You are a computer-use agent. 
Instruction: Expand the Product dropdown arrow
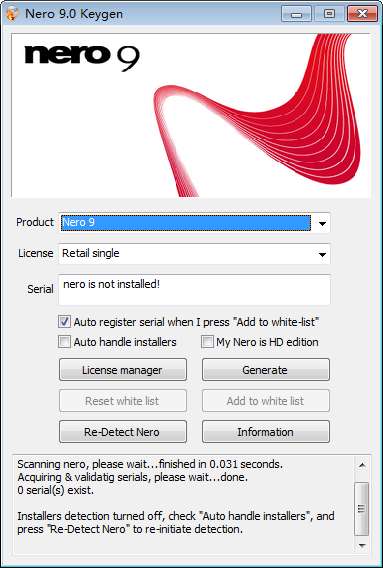tap(322, 223)
